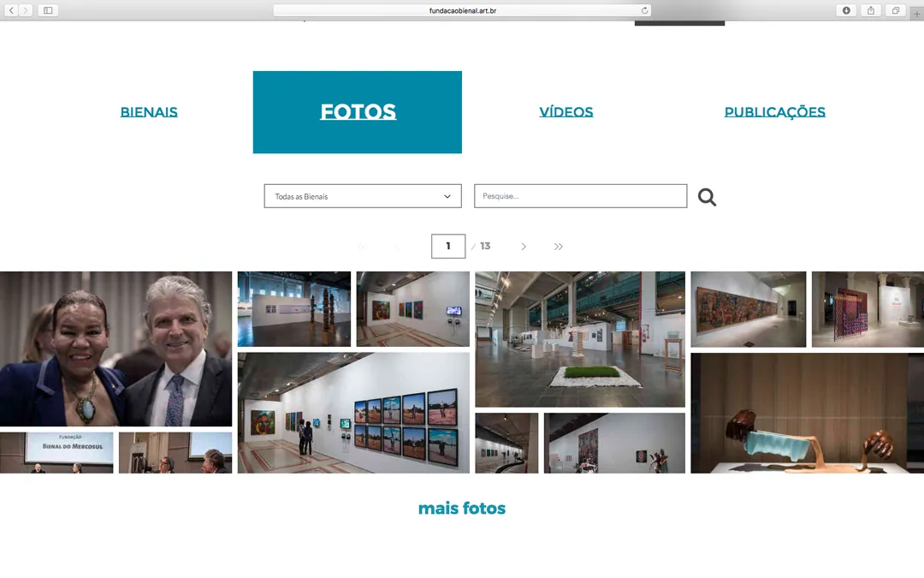Viewport: 924px width, 578px height.
Task: Open the narrow corridor gallery photo
Action: click(506, 443)
